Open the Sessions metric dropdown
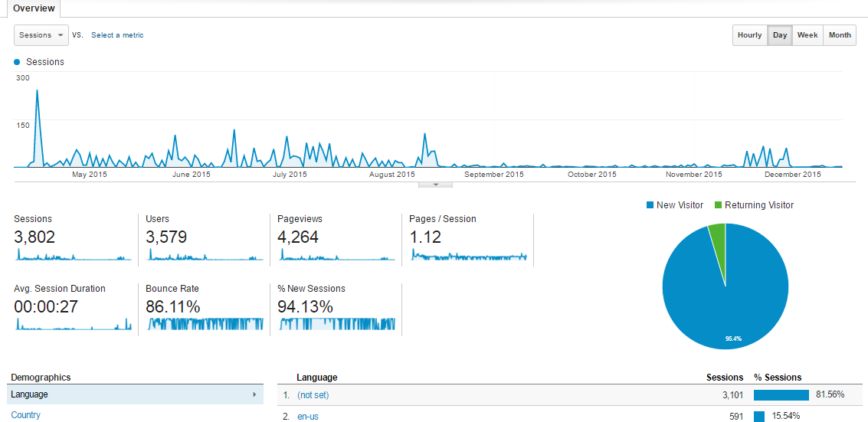This screenshot has width=868, height=422. (x=41, y=34)
